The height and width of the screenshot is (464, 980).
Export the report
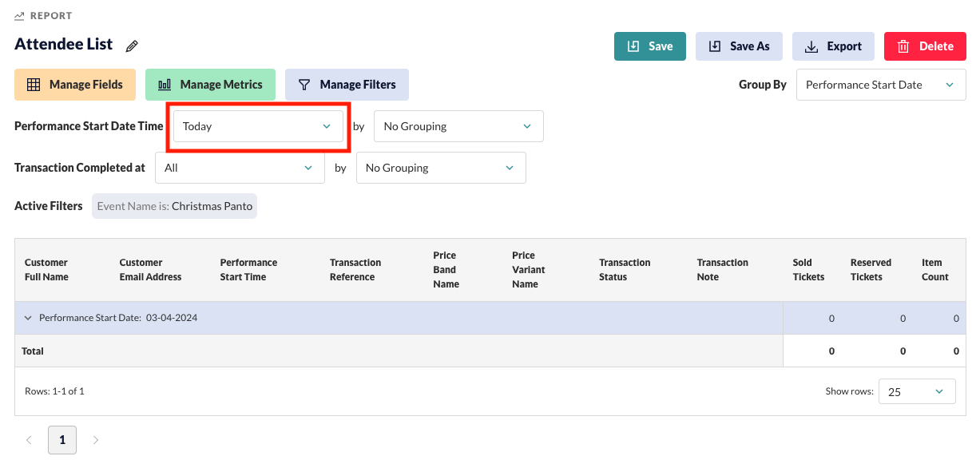[x=833, y=46]
